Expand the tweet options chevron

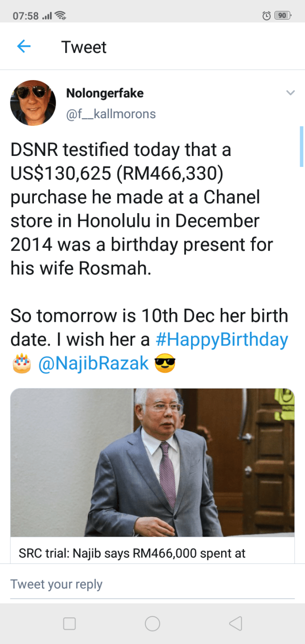click(x=290, y=93)
